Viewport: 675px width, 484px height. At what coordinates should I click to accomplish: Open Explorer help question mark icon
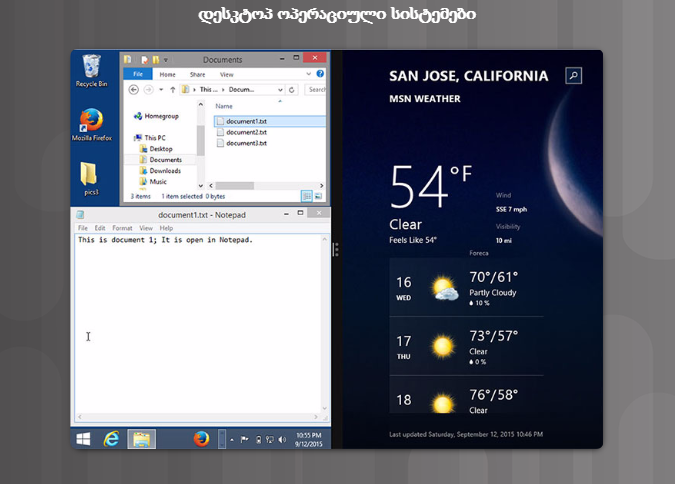point(321,74)
